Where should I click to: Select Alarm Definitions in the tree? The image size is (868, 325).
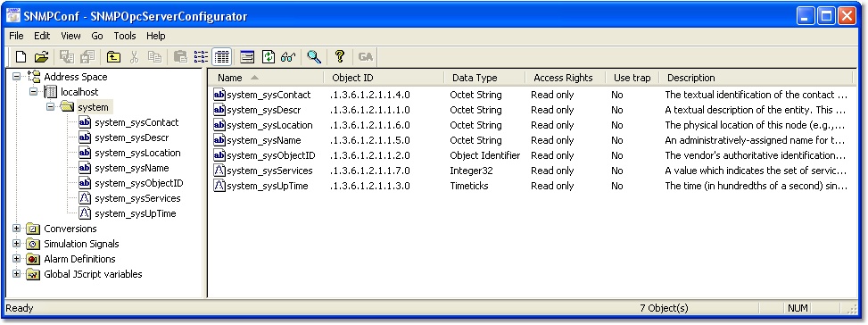click(79, 259)
